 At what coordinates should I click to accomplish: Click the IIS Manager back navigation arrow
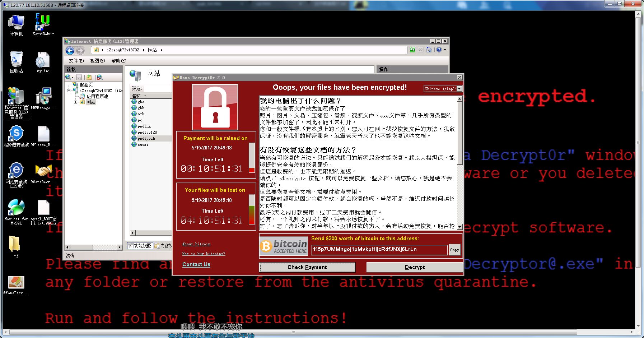pos(70,51)
